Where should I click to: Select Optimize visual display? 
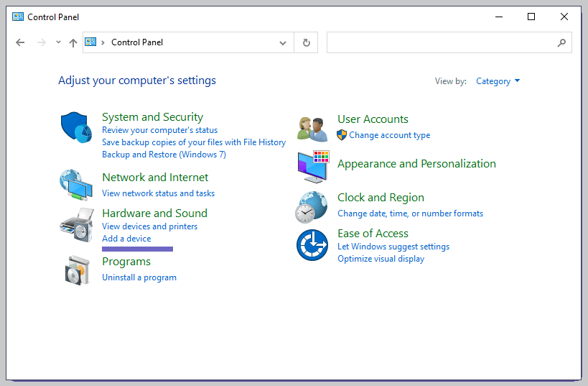click(x=381, y=259)
